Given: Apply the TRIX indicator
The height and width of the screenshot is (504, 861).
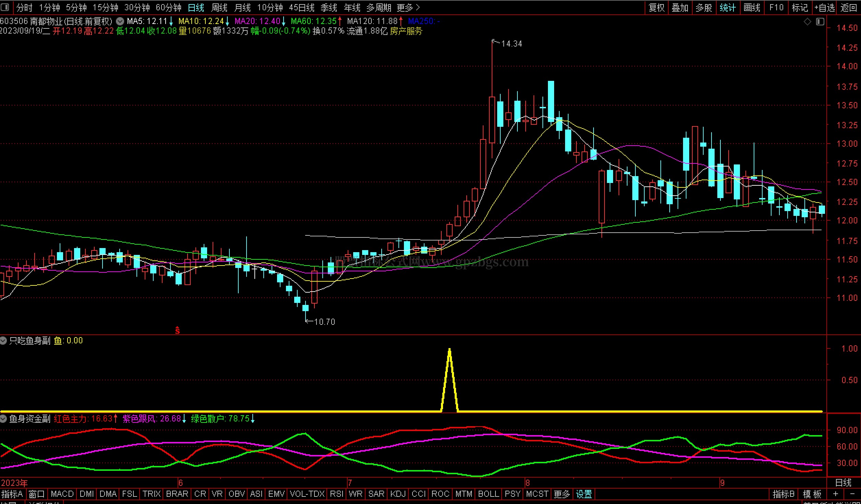Looking at the screenshot, I should point(152,494).
